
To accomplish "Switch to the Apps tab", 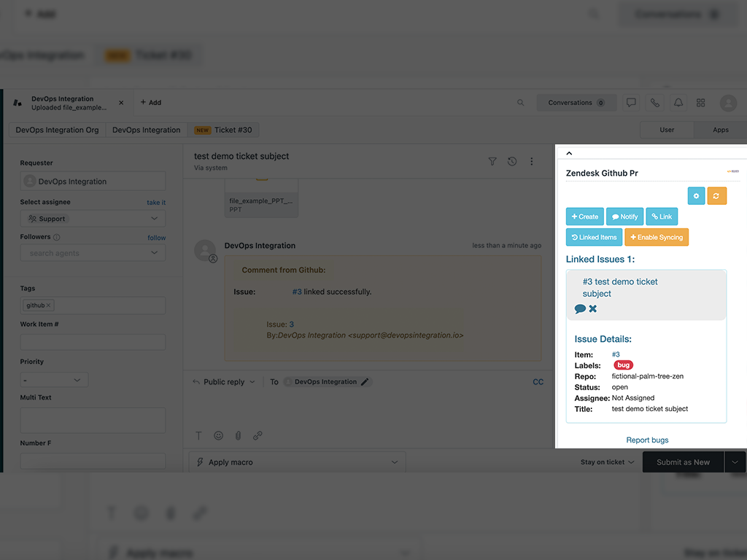I will (x=719, y=130).
